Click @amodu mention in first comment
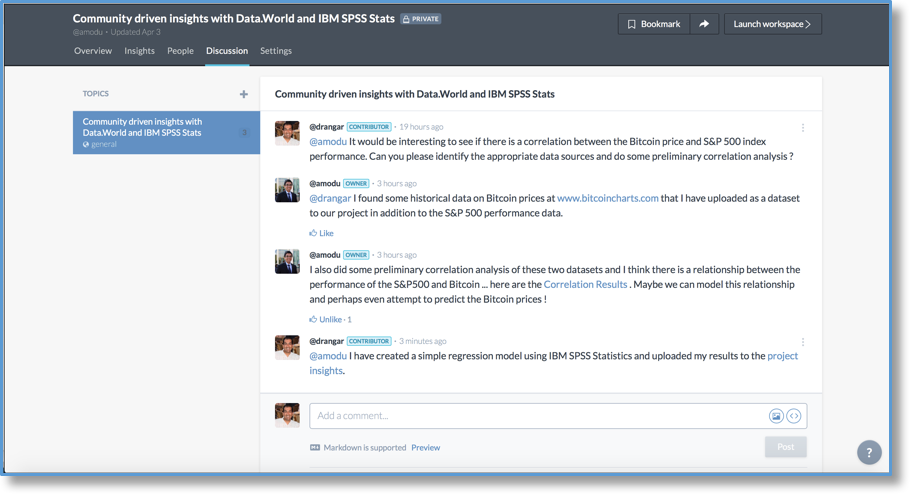910x494 pixels. (x=328, y=142)
